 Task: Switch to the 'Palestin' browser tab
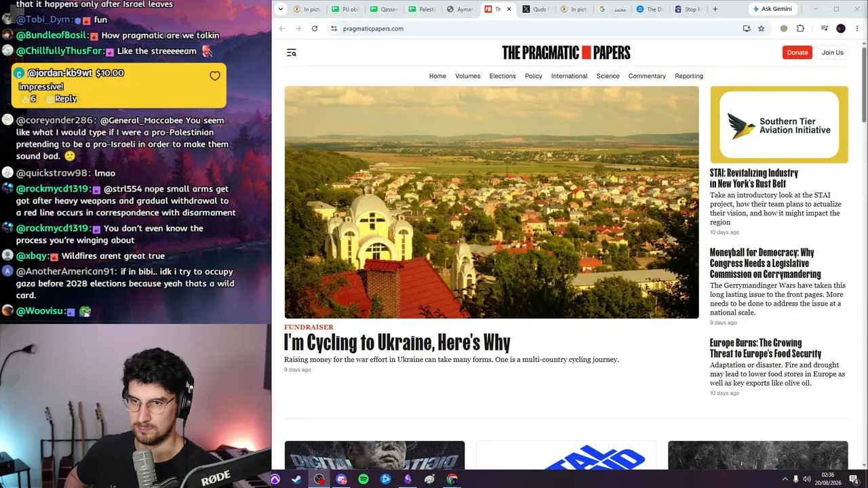[x=423, y=9]
